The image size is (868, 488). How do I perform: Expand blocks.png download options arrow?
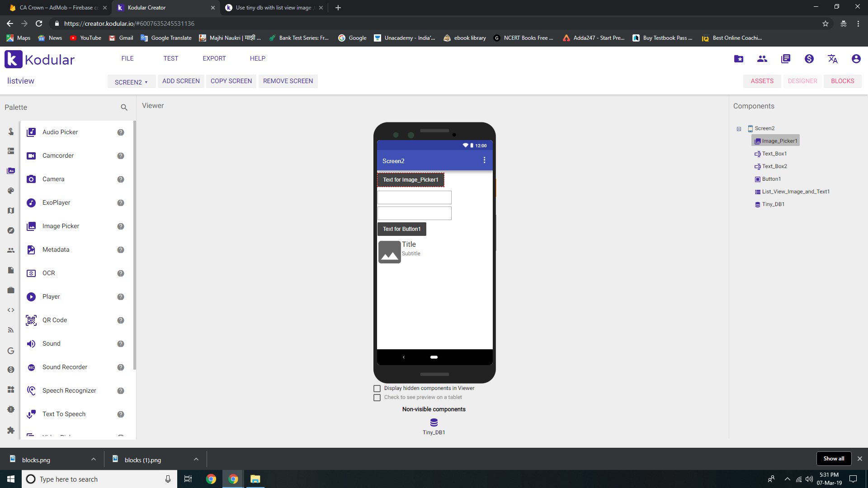(94, 460)
